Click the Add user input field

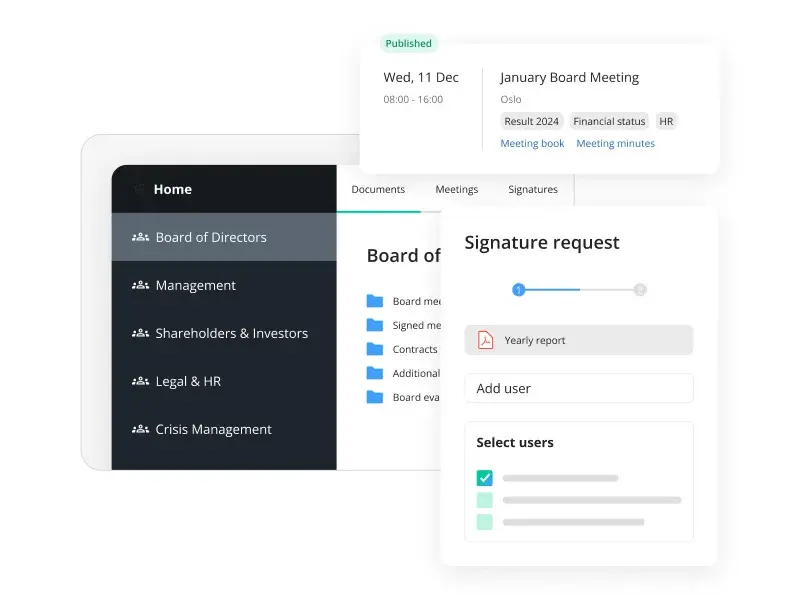(578, 388)
